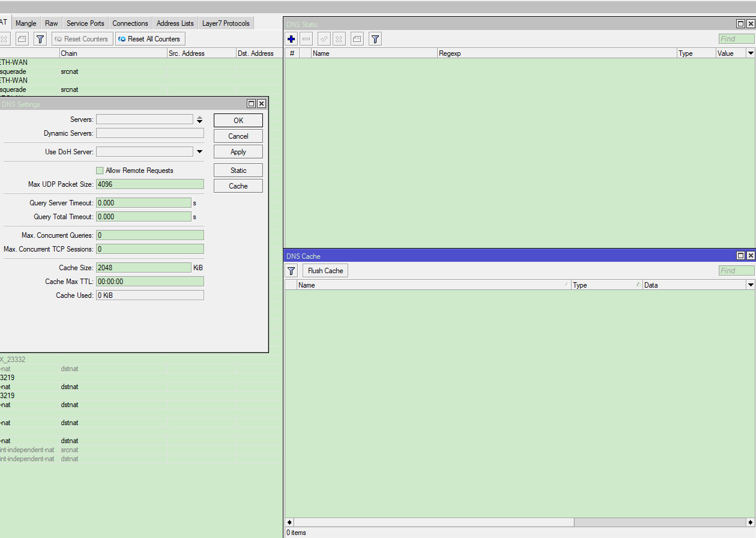Click the Src. Address column header
The height and width of the screenshot is (538, 756).
pos(201,53)
